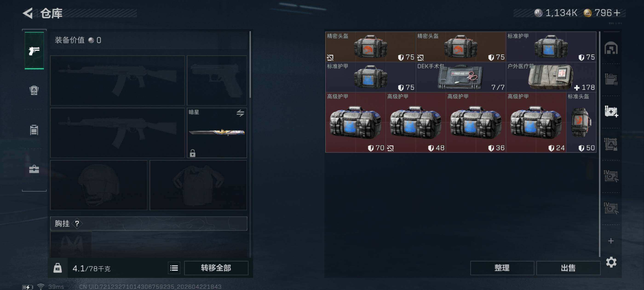Open the briefcase safe-box tab icon
The image size is (644, 290).
click(34, 169)
